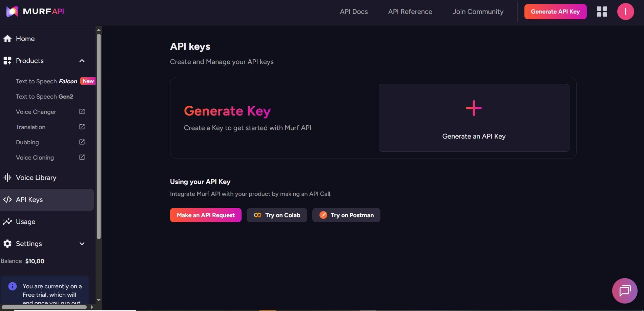Click the plus icon to generate key
Image resolution: width=644 pixels, height=311 pixels.
[x=474, y=108]
